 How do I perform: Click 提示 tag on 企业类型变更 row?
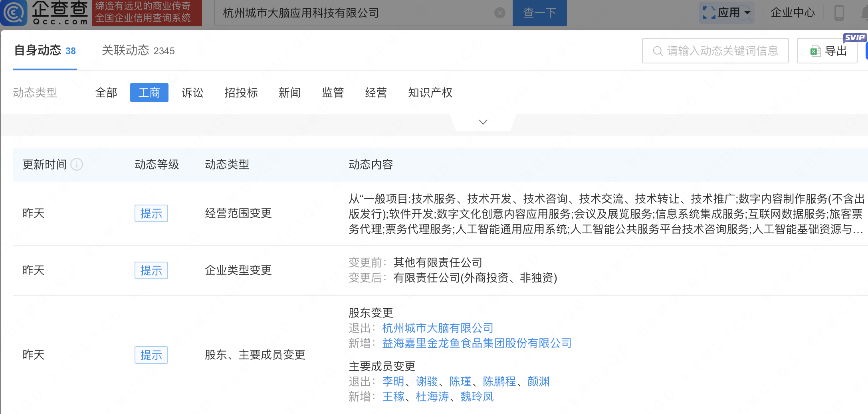pyautogui.click(x=151, y=270)
